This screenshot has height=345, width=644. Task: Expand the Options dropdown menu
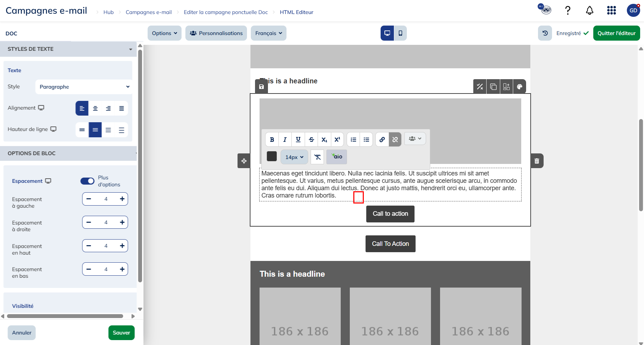tap(164, 33)
